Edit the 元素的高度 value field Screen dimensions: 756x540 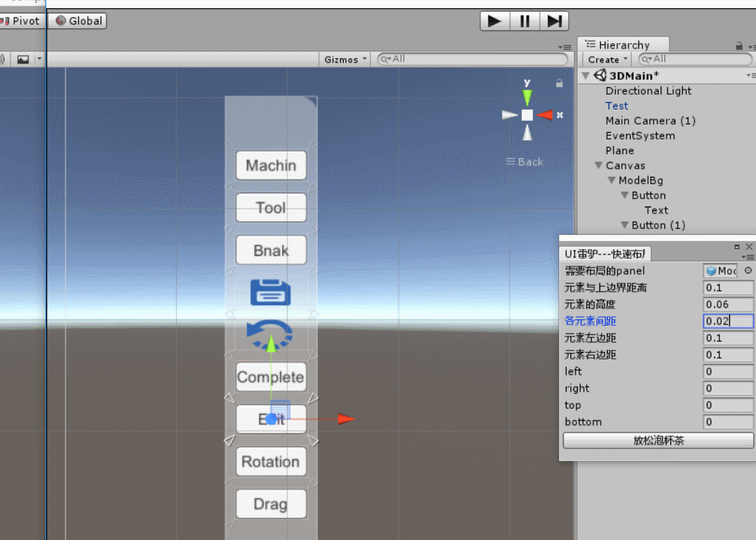point(728,305)
